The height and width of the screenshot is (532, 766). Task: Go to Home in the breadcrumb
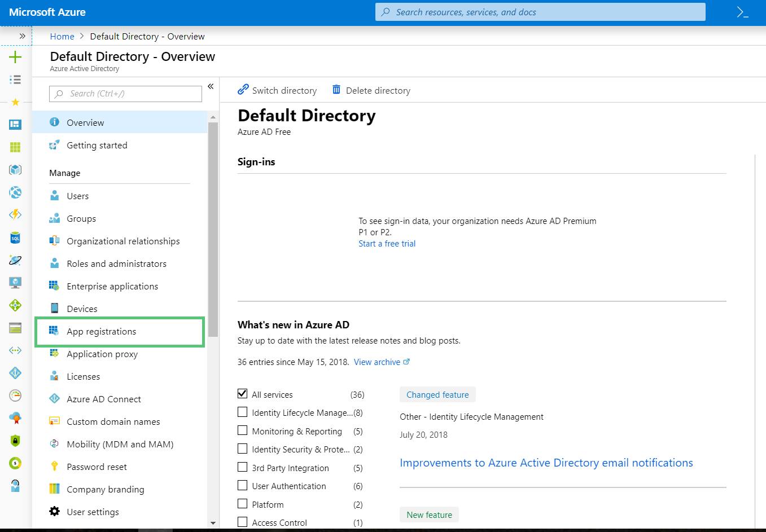(62, 37)
